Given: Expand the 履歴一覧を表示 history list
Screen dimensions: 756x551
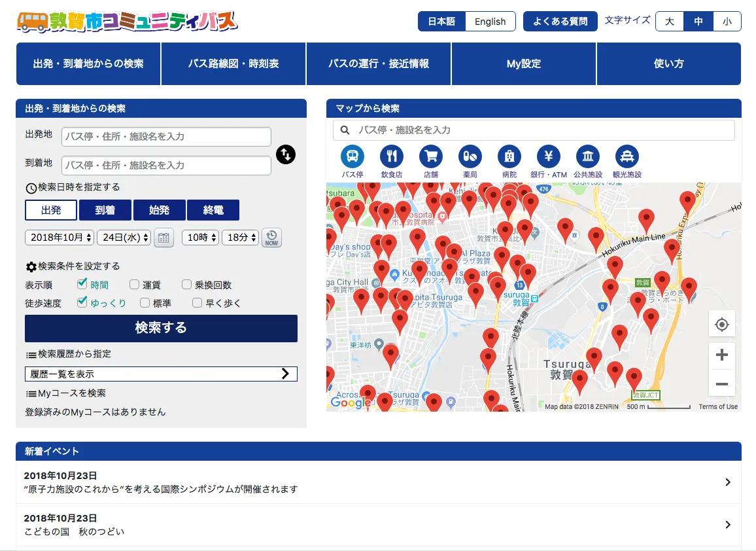Looking at the screenshot, I should point(161,374).
